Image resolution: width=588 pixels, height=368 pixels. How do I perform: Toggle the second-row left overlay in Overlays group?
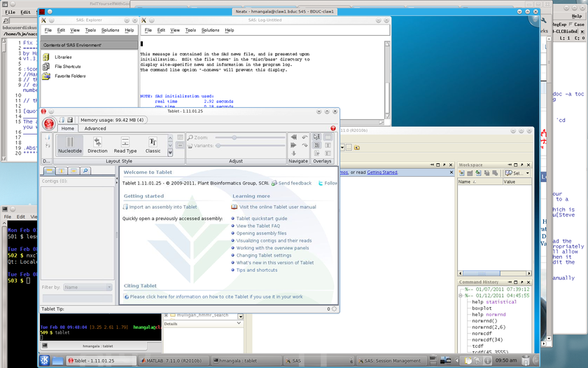click(x=317, y=145)
